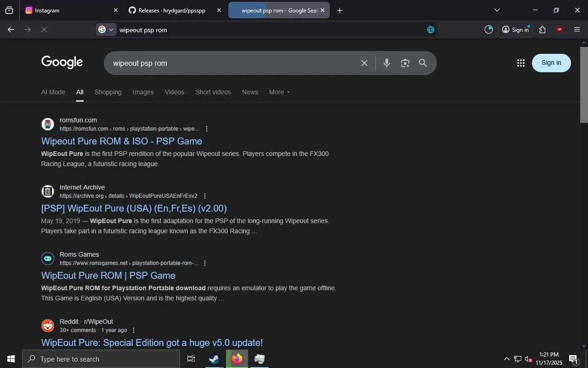Open the Google apps grid

[x=520, y=63]
